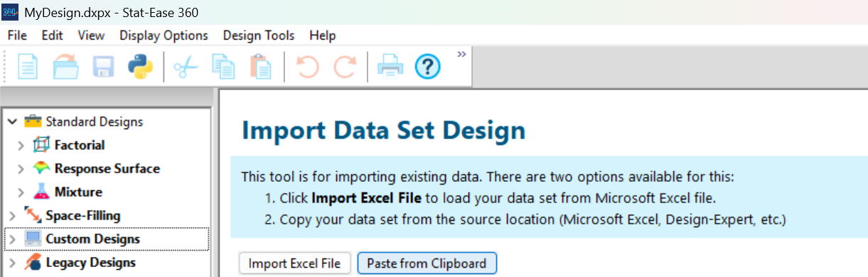Click the Standard Designs toolbox icon

33,121
